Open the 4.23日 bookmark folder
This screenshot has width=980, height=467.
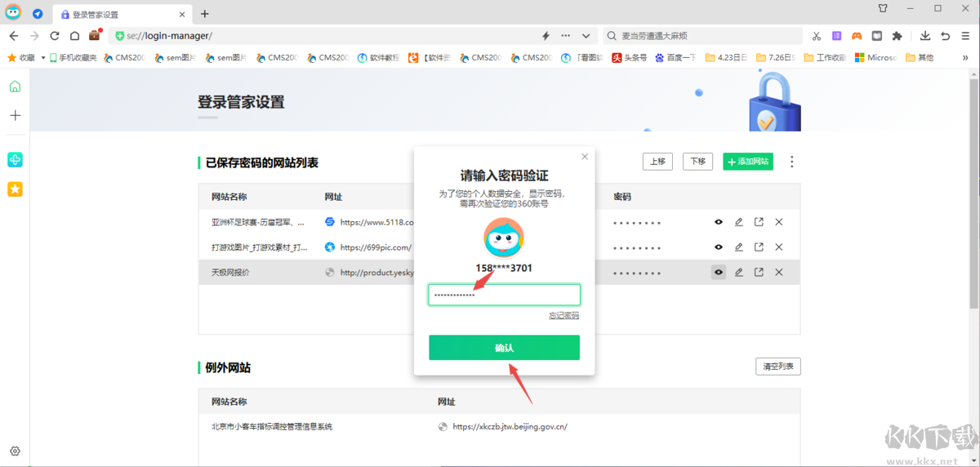pos(727,58)
